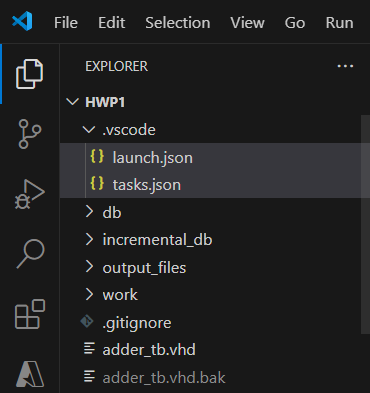Open the File menu
370x393 pixels.
(66, 23)
